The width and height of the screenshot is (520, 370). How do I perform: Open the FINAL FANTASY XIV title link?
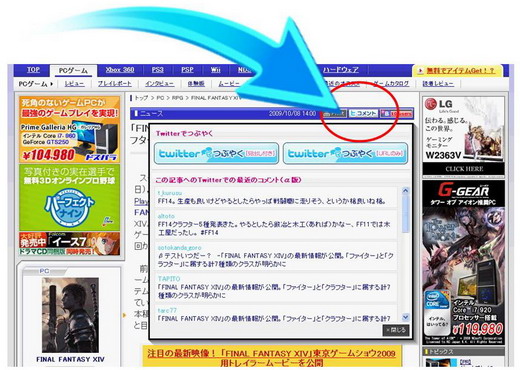[x=70, y=359]
